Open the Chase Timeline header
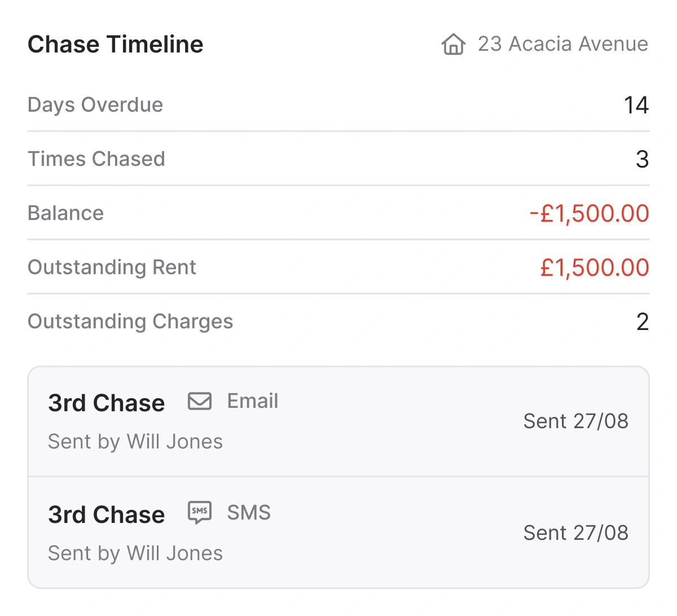 pos(115,44)
